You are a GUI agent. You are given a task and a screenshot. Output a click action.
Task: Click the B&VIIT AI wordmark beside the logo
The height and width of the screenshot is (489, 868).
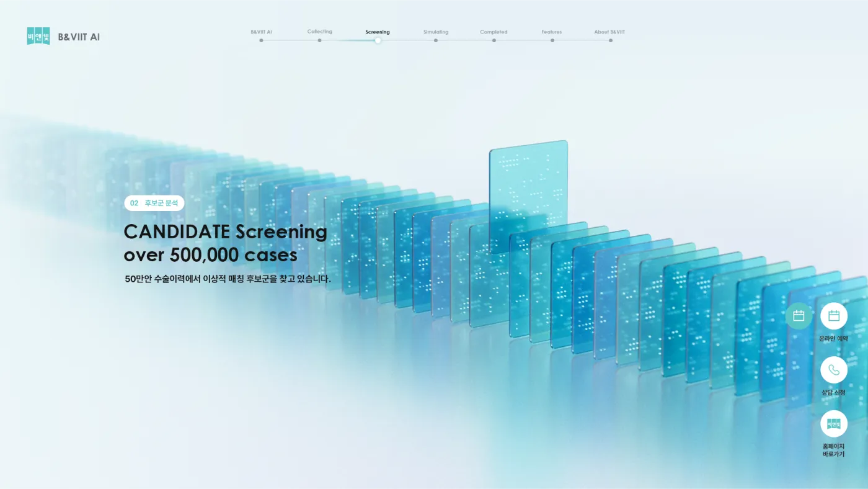[x=79, y=37]
